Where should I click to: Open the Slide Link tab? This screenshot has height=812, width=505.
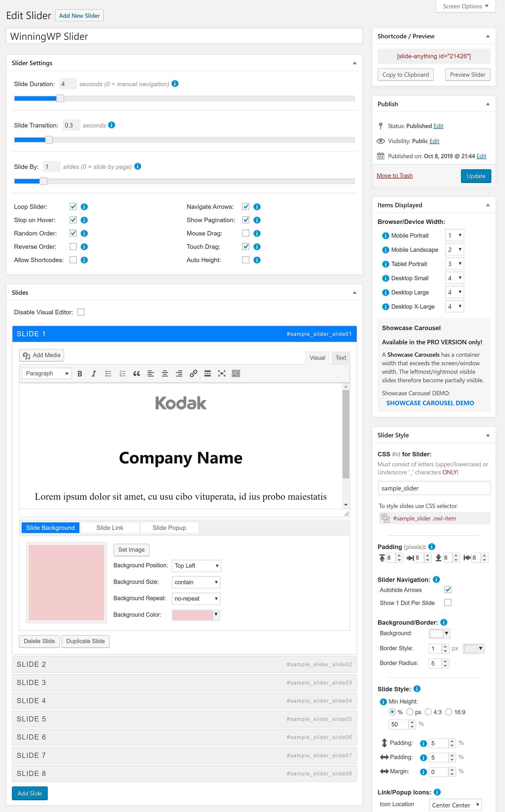pos(110,528)
